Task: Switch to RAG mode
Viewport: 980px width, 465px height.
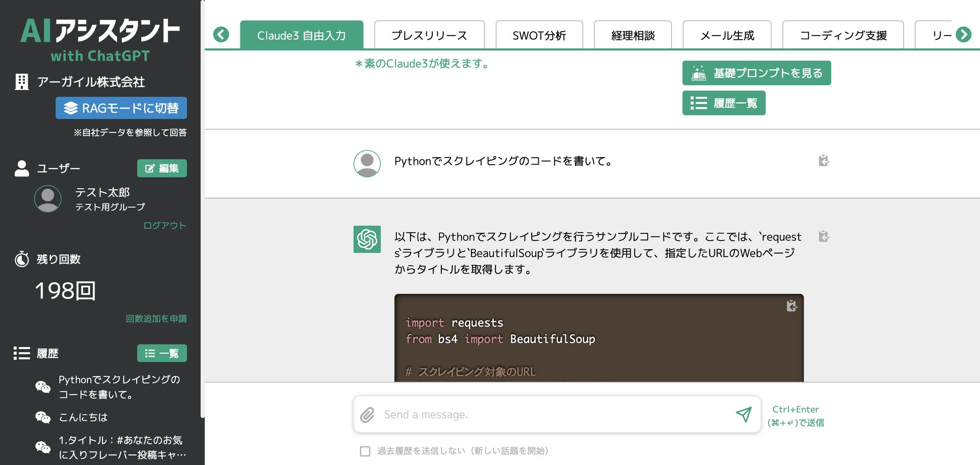Action: click(x=121, y=108)
